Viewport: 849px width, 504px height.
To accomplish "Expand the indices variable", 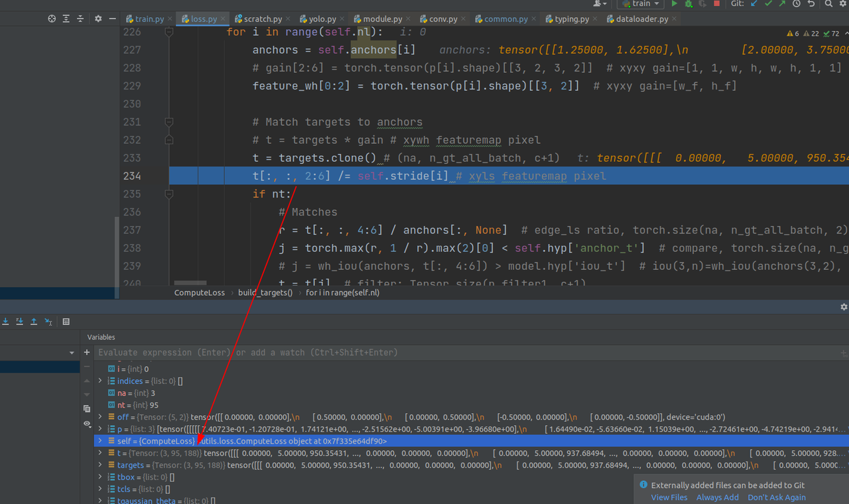I will pyautogui.click(x=100, y=381).
